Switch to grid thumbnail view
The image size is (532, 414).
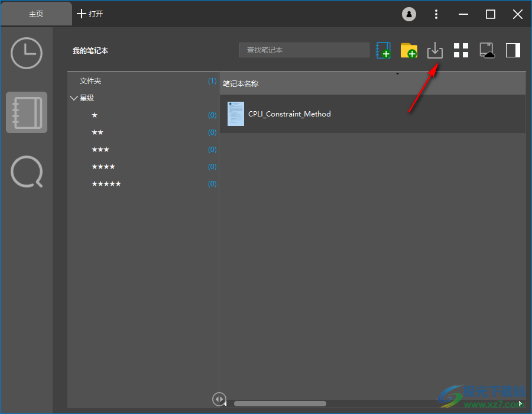tap(460, 50)
